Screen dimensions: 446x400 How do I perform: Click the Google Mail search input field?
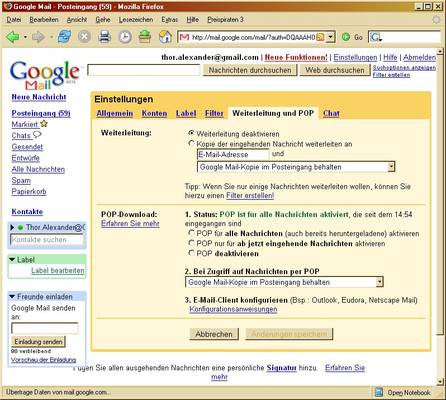[144, 70]
